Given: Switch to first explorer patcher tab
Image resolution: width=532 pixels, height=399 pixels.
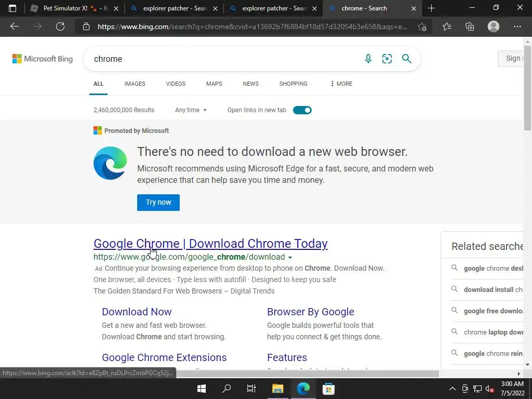Looking at the screenshot, I should (174, 8).
